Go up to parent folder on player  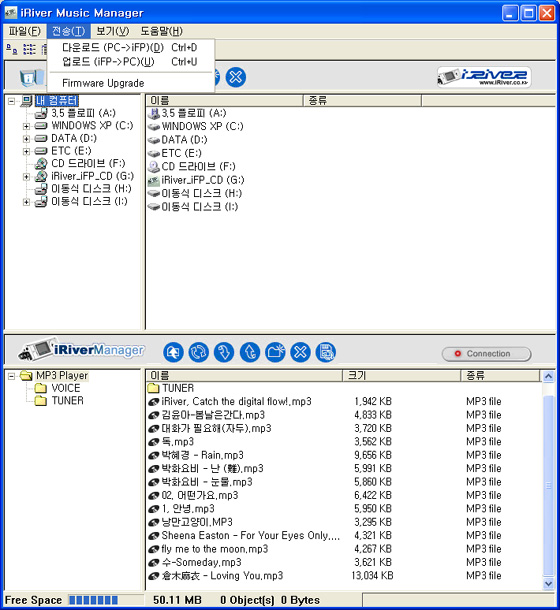point(173,352)
